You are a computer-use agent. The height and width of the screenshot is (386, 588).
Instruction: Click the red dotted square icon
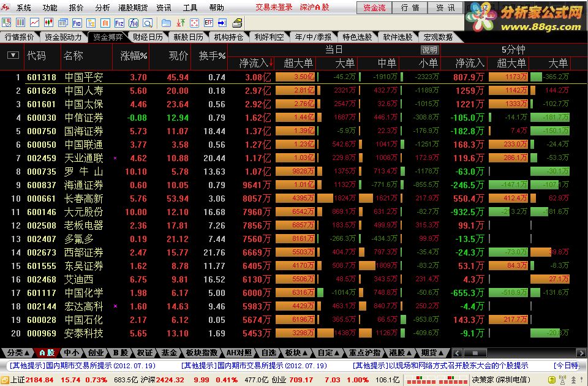(194, 23)
